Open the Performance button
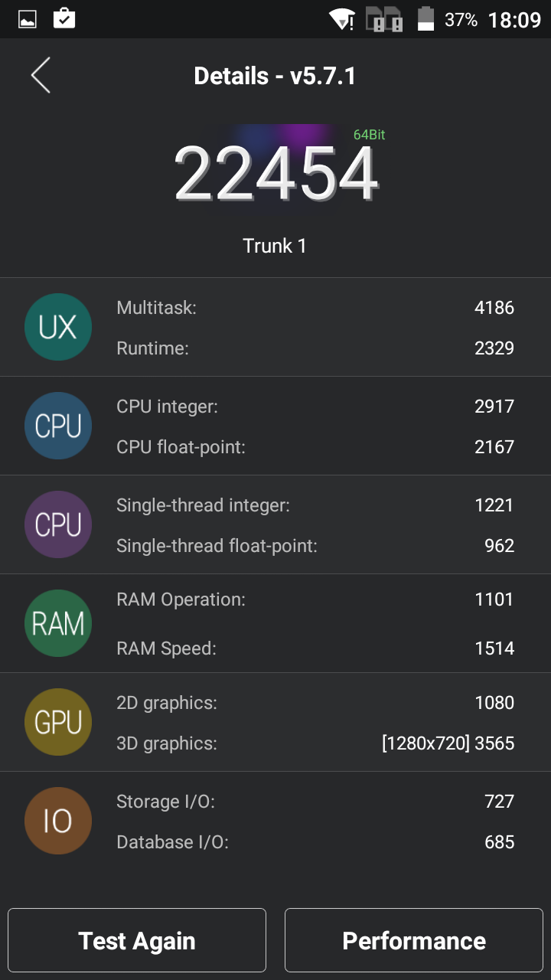This screenshot has width=551, height=980. [413, 940]
